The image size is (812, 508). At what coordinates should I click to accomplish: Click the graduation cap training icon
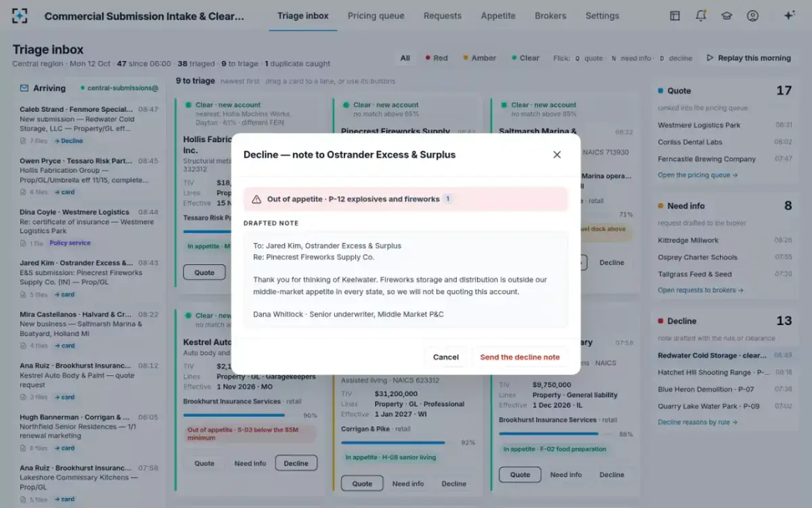pyautogui.click(x=727, y=16)
